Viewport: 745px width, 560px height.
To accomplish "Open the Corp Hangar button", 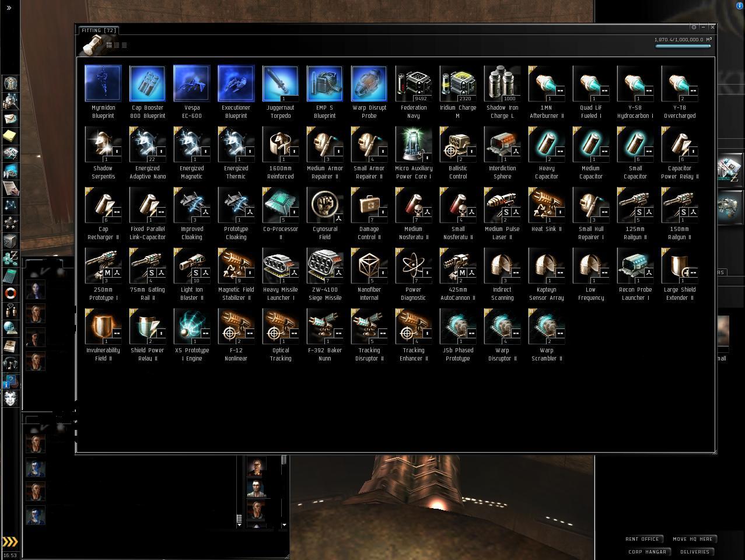I will pyautogui.click(x=647, y=552).
